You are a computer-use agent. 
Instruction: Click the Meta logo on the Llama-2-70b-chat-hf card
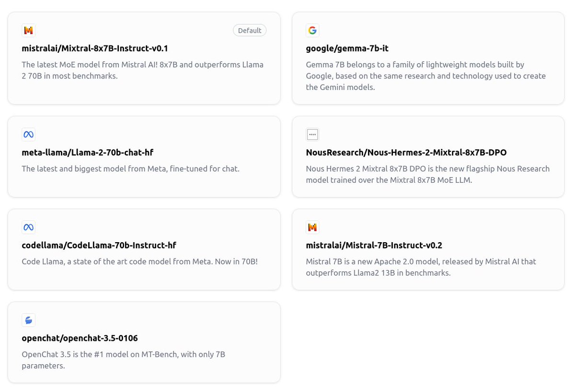coord(29,134)
